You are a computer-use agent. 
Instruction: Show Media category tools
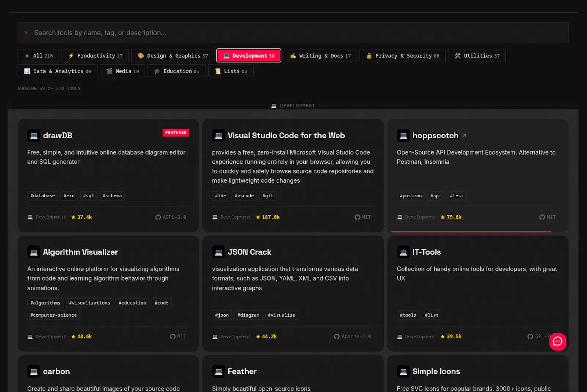pyautogui.click(x=123, y=71)
